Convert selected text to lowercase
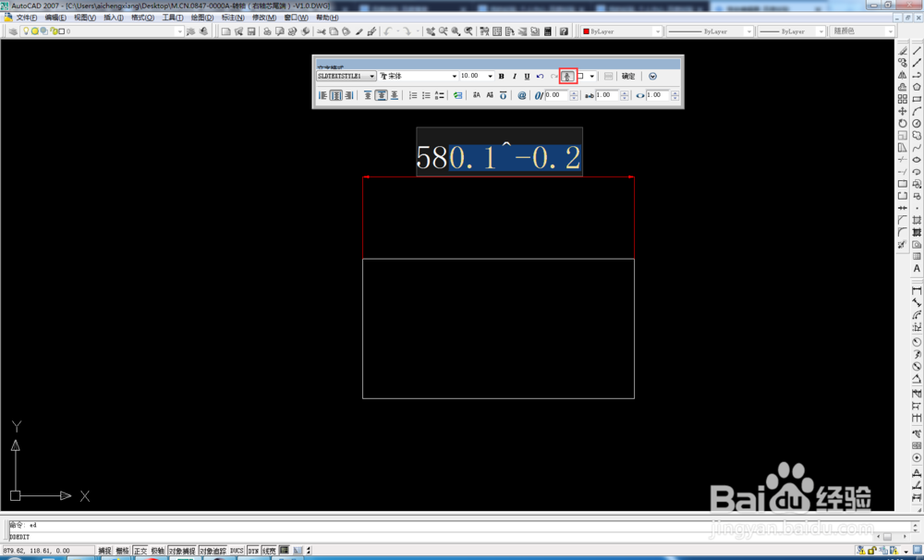 click(x=490, y=95)
